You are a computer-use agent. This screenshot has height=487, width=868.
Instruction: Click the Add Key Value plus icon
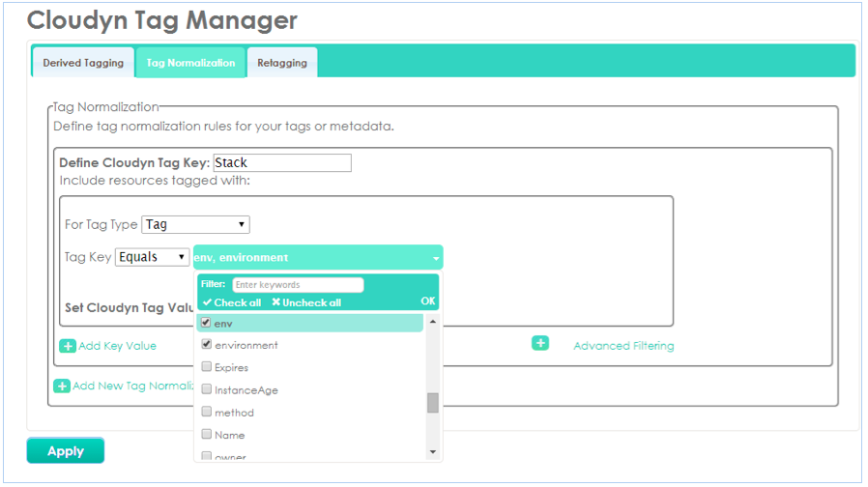[68, 346]
